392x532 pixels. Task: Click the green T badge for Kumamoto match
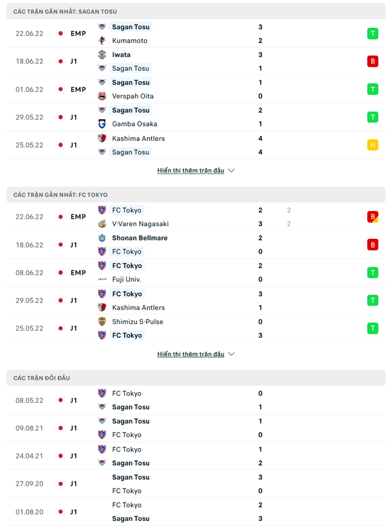pyautogui.click(x=373, y=34)
